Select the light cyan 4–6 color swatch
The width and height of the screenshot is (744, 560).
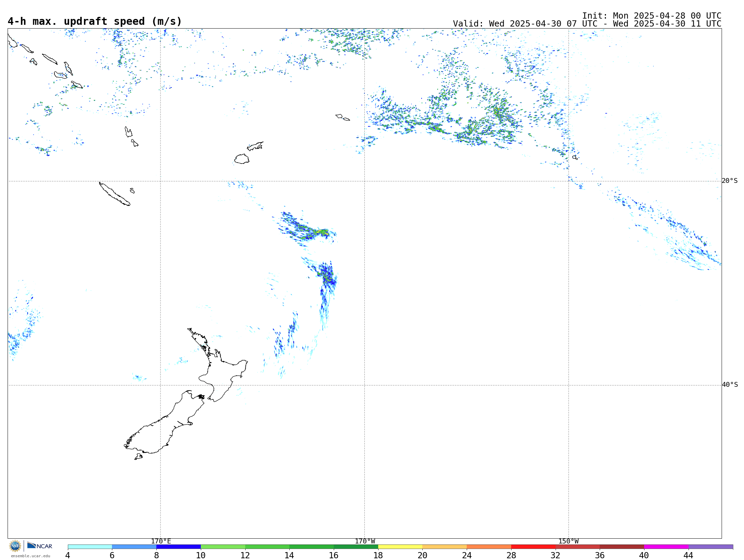click(90, 547)
